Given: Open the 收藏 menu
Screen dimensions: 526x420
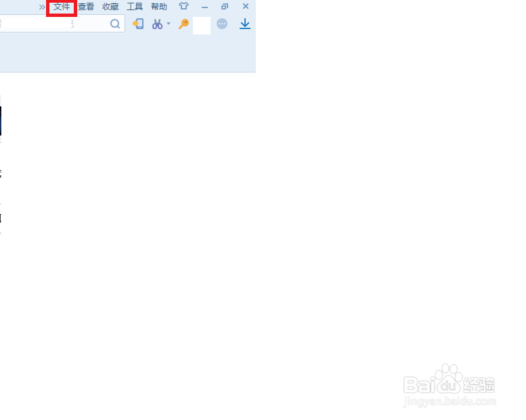Looking at the screenshot, I should (x=110, y=7).
